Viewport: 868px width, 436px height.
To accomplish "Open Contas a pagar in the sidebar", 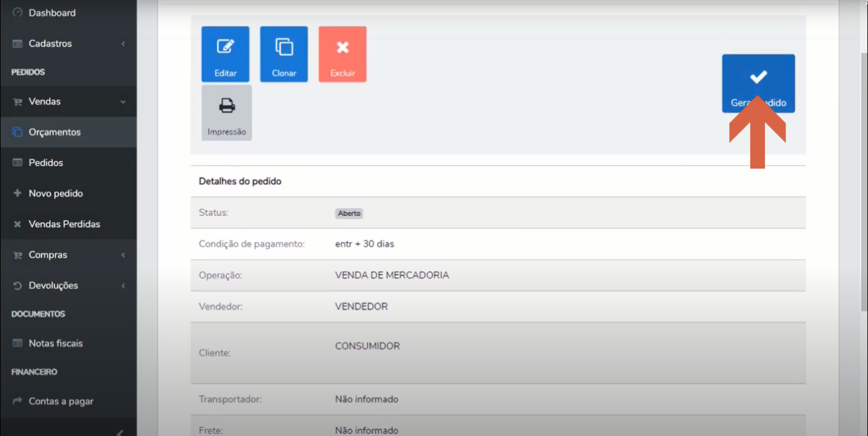I will pos(68,401).
